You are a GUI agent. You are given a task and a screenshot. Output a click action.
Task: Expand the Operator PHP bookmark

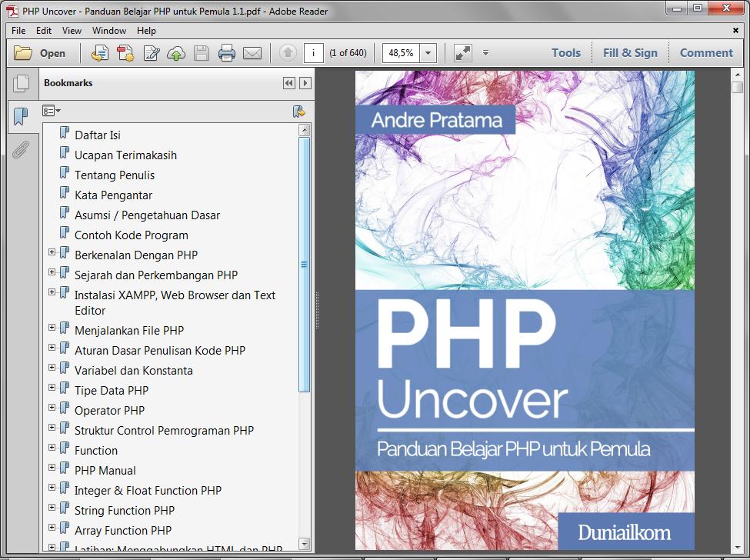52,408
